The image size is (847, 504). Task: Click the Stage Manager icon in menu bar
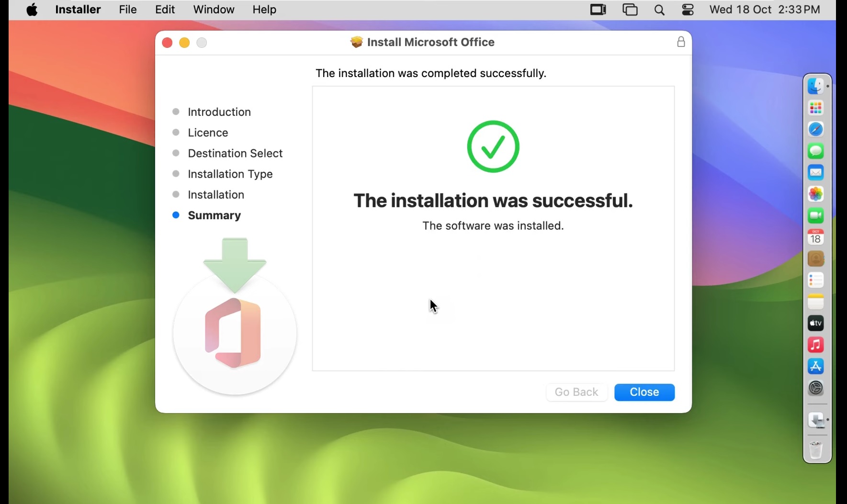[598, 10]
